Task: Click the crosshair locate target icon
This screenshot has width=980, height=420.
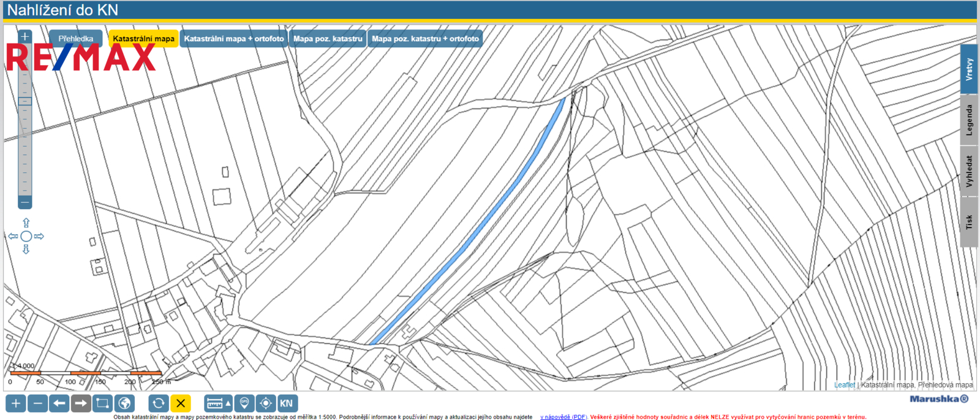Action: point(266,403)
